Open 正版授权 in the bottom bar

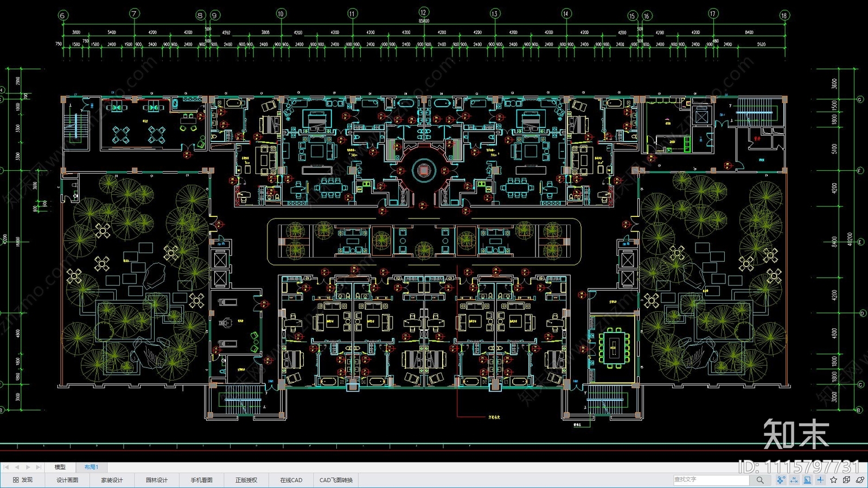[246, 480]
